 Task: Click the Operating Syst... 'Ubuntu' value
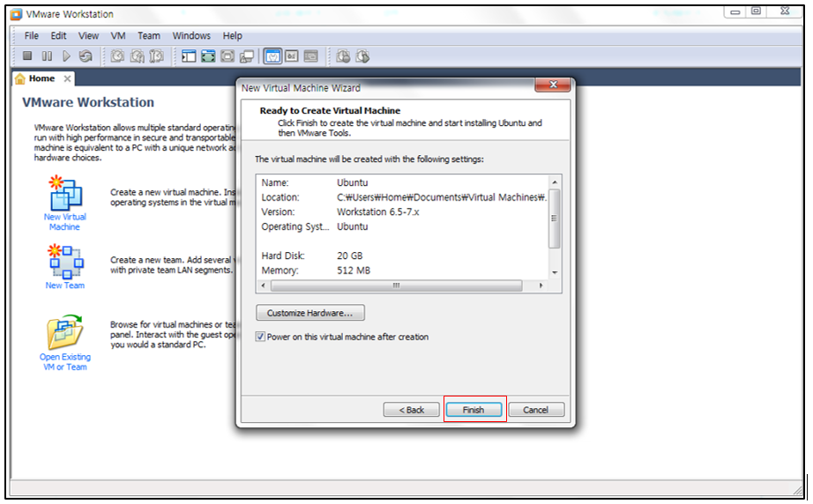coord(353,226)
